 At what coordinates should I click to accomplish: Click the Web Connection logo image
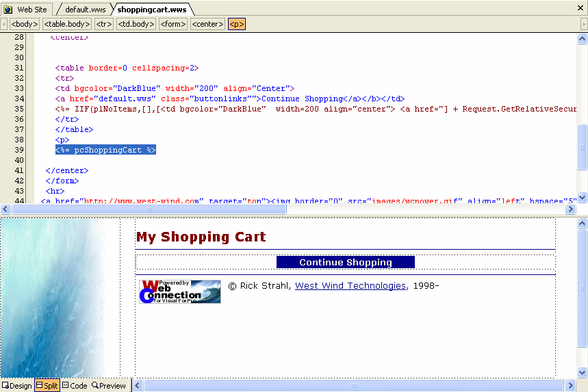(180, 291)
